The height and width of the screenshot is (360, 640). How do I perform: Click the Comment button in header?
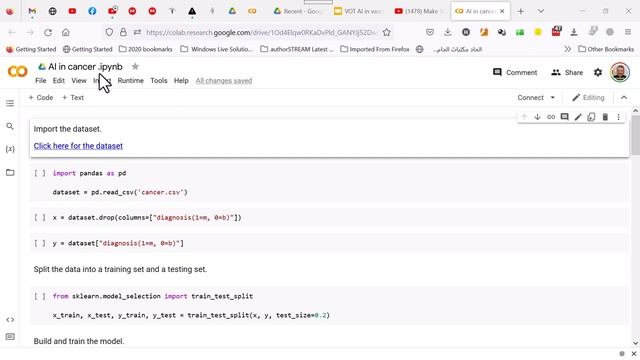pyautogui.click(x=515, y=73)
